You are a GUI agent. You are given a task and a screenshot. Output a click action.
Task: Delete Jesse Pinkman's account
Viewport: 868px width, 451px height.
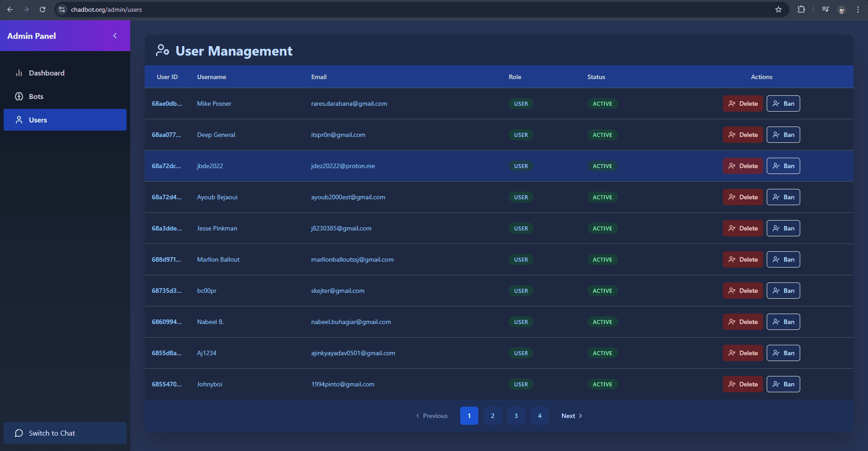tap(743, 228)
